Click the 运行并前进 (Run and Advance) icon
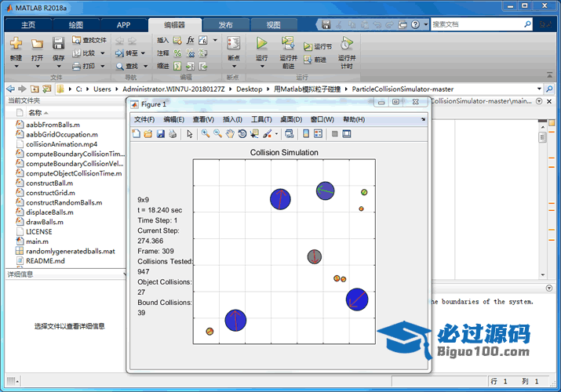 [288, 43]
